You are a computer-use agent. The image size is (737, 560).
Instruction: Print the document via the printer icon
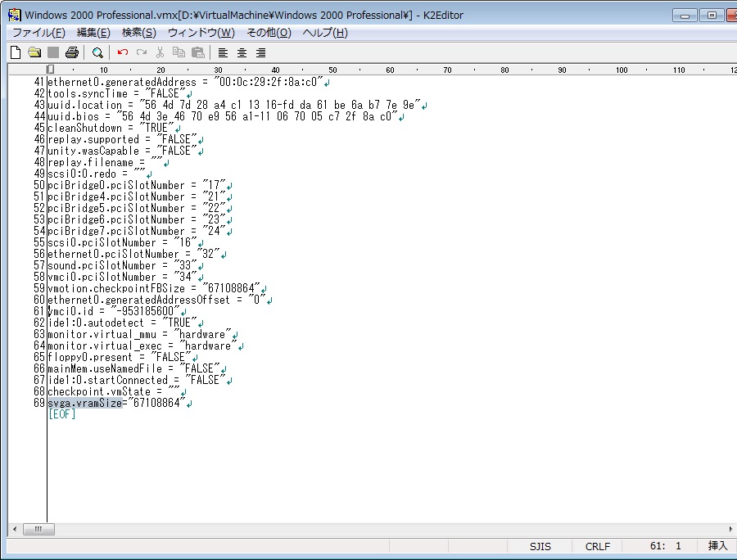72,52
